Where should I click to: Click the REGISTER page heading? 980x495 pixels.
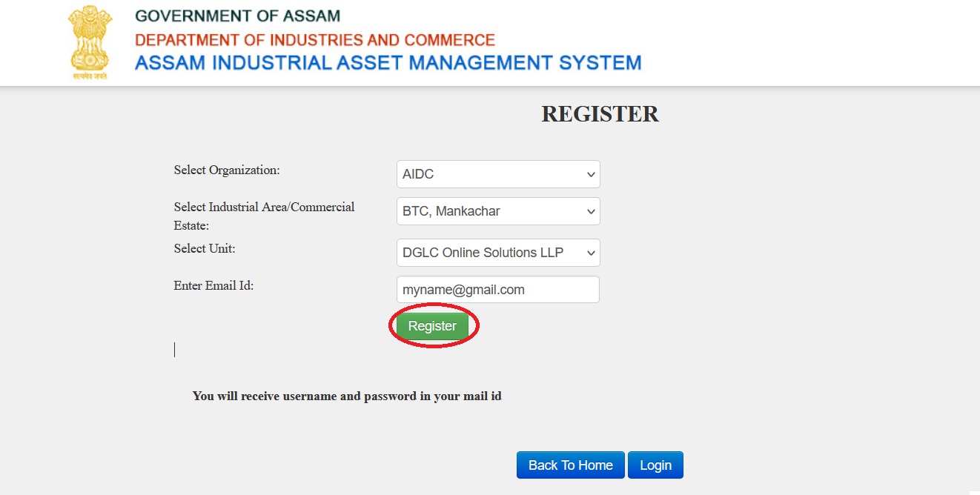[600, 114]
